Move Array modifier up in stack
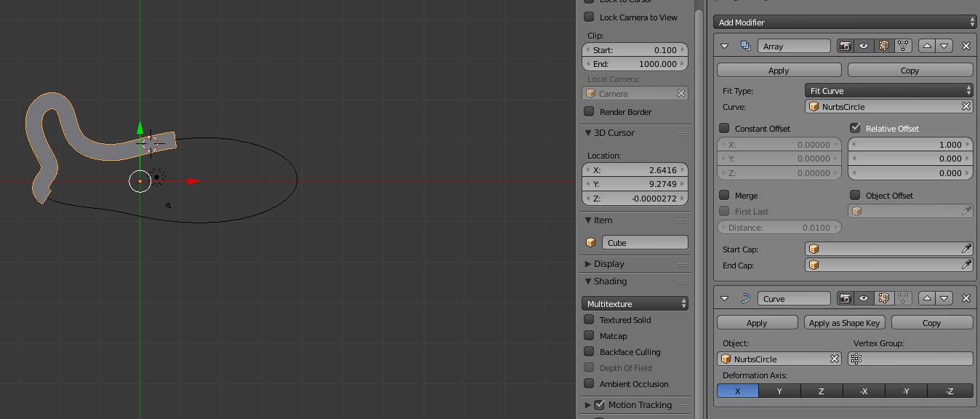This screenshot has height=419, width=980. point(927,46)
